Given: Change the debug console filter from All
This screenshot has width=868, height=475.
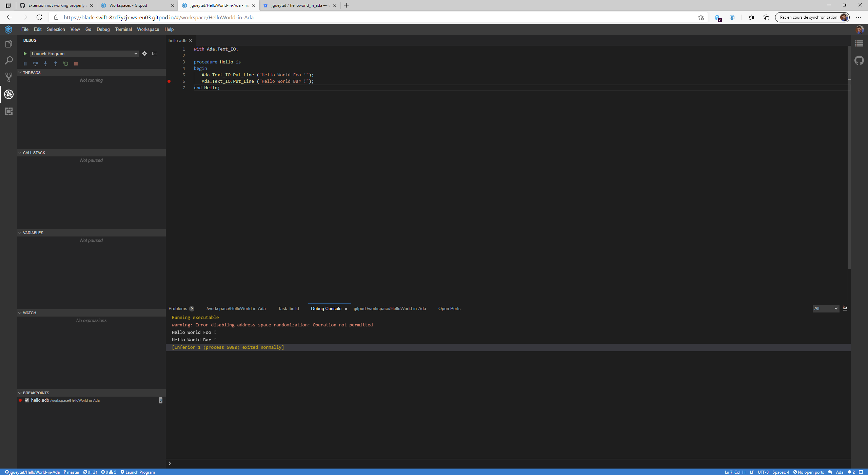Looking at the screenshot, I should (825, 308).
